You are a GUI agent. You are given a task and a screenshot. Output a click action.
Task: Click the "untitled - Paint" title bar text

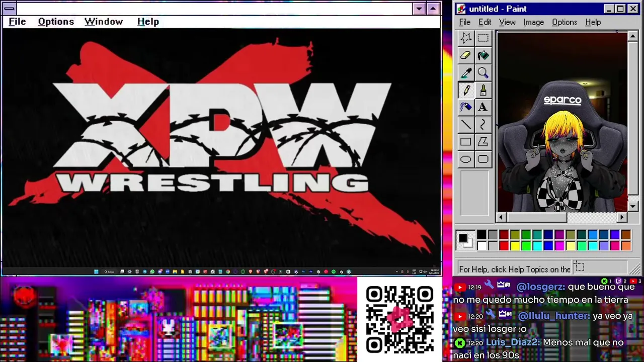tap(498, 9)
